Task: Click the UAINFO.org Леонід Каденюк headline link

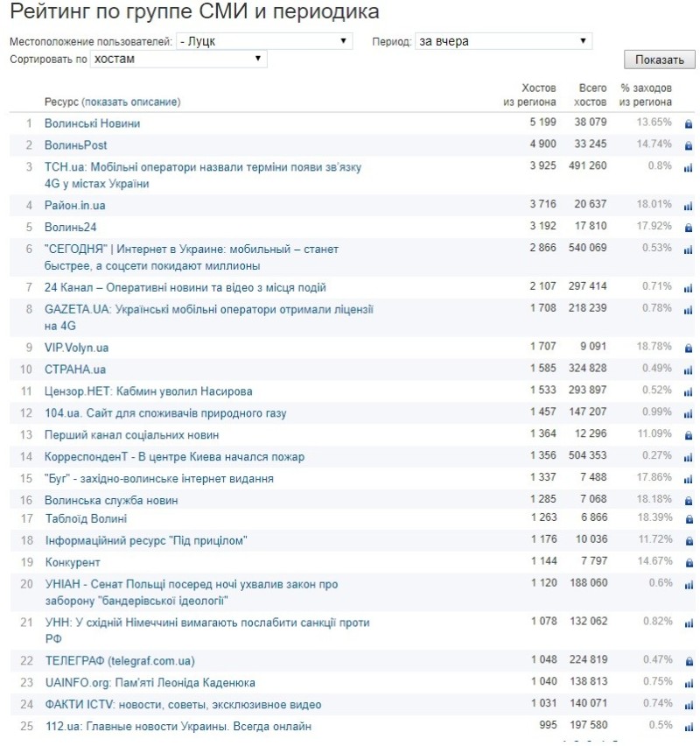Action: tap(150, 683)
